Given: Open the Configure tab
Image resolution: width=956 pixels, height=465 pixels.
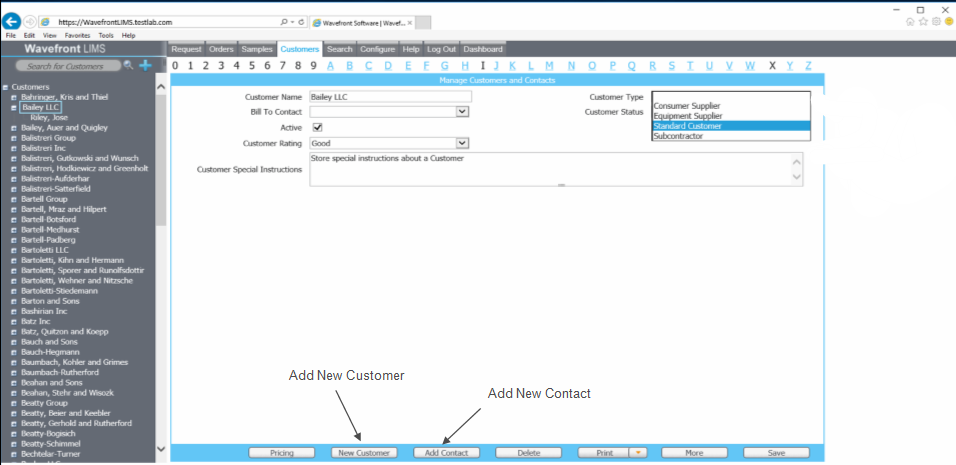Looking at the screenshot, I should coord(377,49).
